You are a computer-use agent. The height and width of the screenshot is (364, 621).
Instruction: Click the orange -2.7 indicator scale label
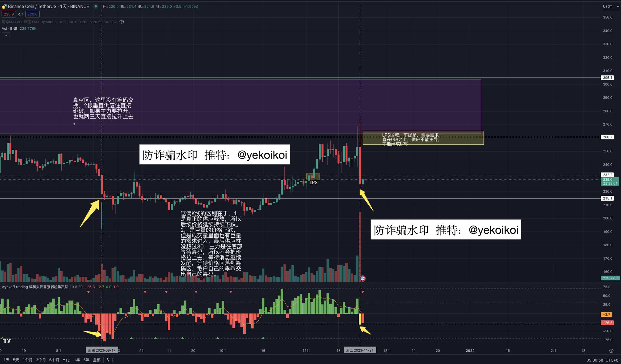607,315
